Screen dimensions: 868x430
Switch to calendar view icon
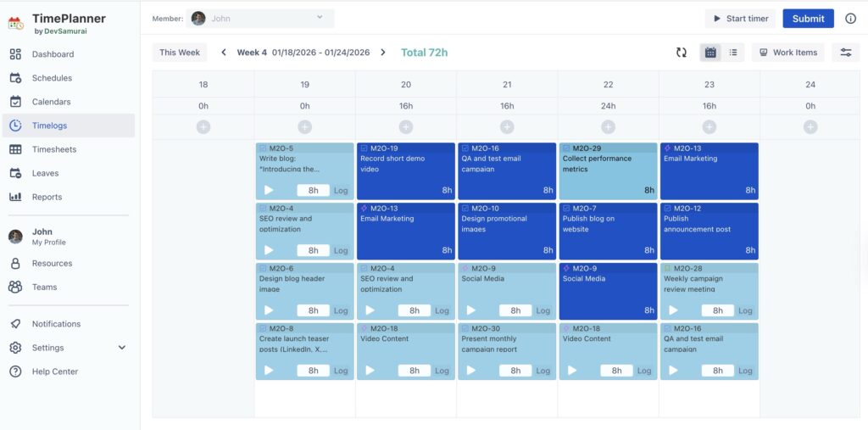(710, 53)
